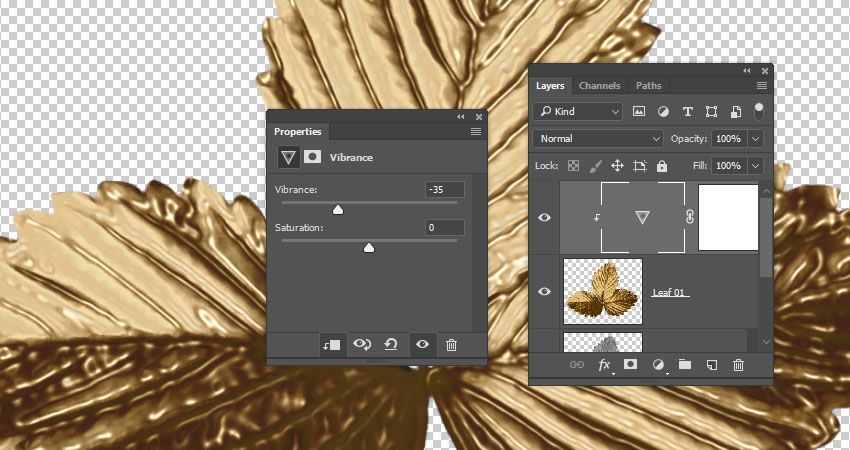Select the grayscale leaf layer thumbnail
Screen dimensions: 850x450
click(x=603, y=342)
